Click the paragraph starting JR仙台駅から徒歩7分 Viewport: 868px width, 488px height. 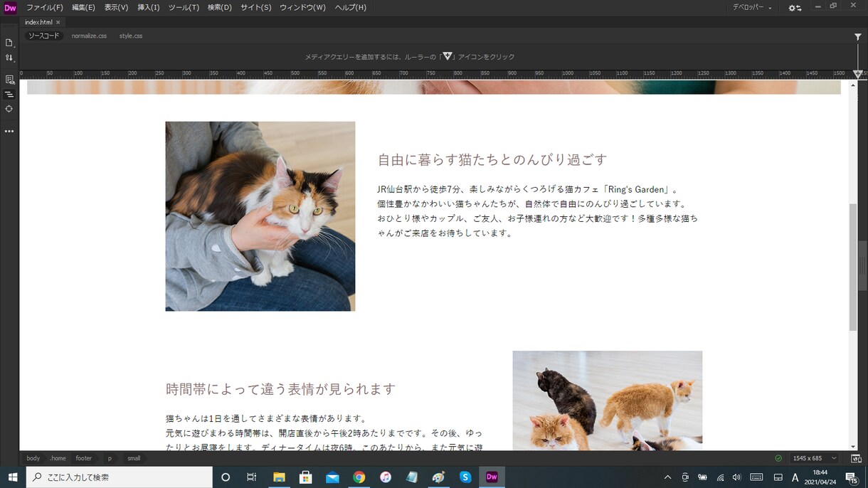[538, 211]
